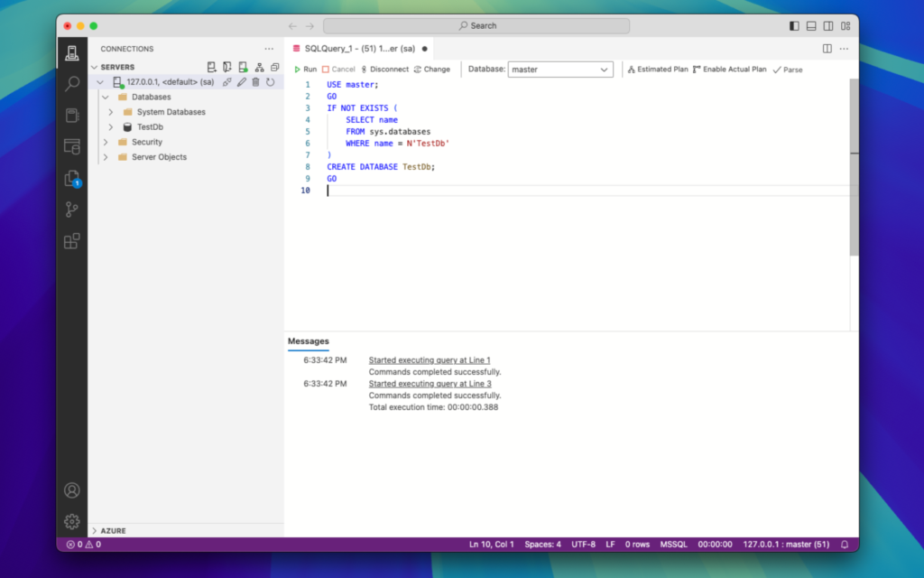The image size is (924, 578).
Task: Click 'LF' end-of-line indicator in status bar
Action: 611,545
